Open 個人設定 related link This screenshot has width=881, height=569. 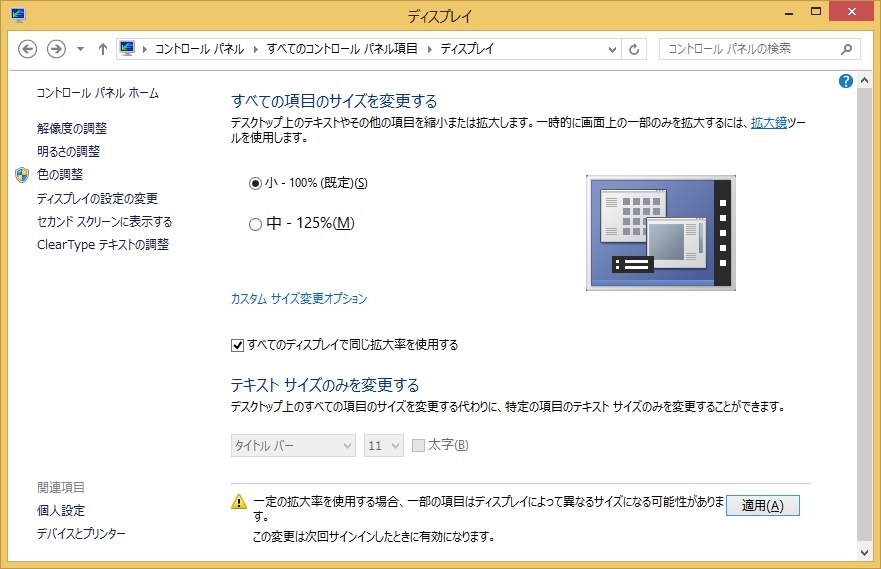61,511
